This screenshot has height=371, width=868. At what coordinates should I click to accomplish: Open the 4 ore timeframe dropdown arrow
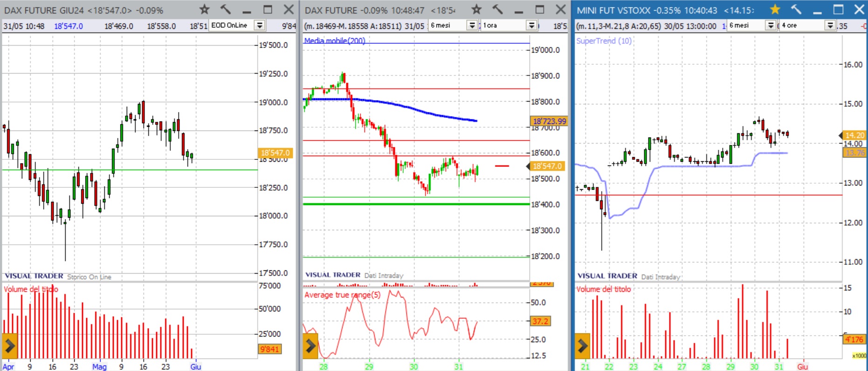click(x=830, y=25)
